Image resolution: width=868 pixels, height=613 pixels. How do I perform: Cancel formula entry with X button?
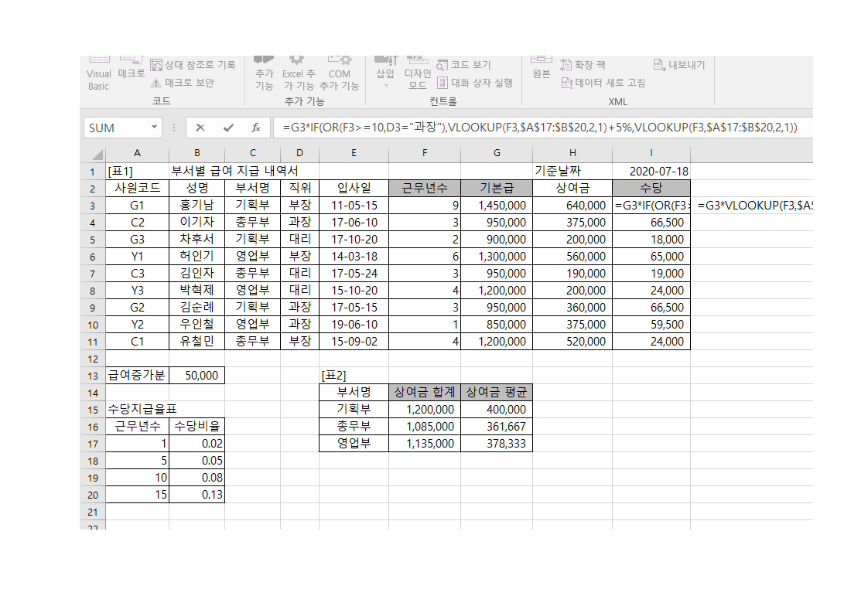pos(200,128)
